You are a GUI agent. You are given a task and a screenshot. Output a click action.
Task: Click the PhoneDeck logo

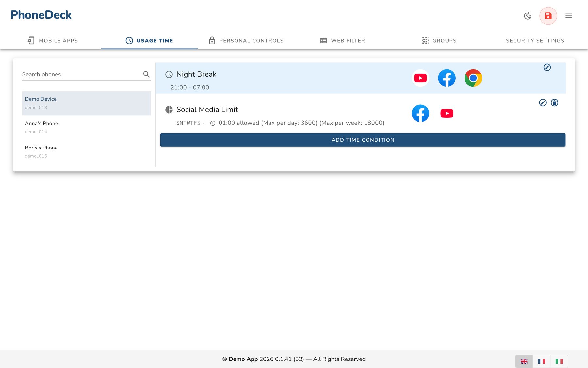tap(41, 15)
